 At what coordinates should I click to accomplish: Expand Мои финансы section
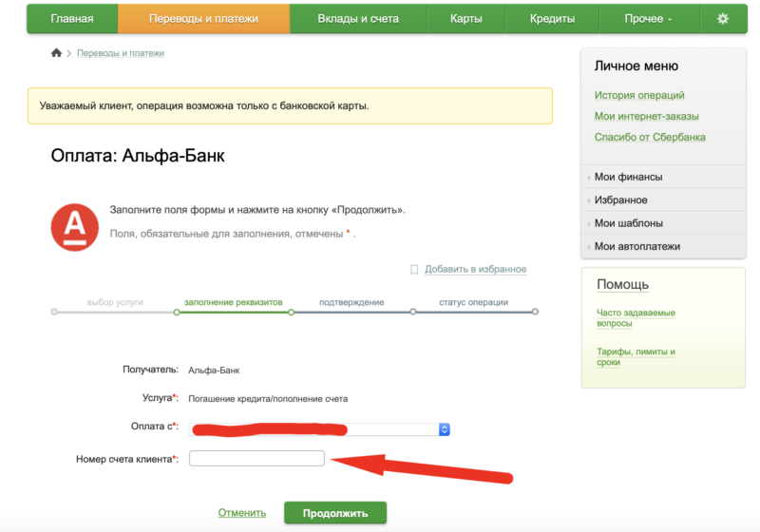pyautogui.click(x=663, y=177)
